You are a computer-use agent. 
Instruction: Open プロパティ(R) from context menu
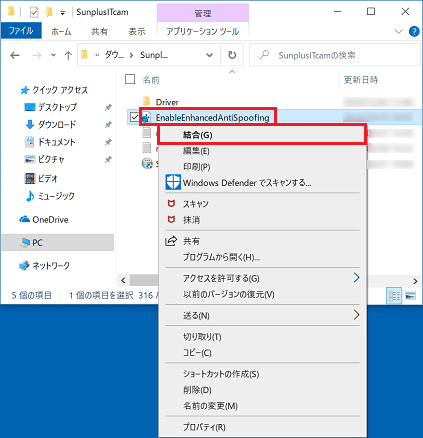click(262, 427)
